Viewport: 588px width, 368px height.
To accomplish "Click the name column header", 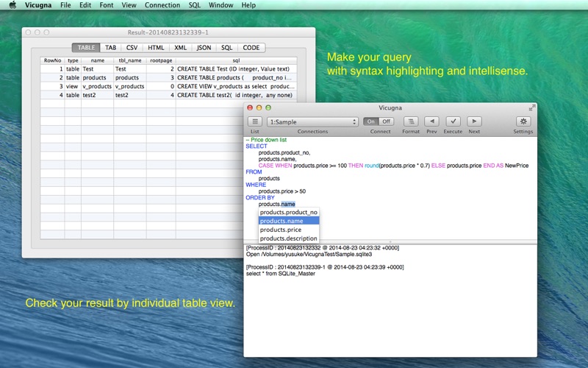I will pos(98,60).
